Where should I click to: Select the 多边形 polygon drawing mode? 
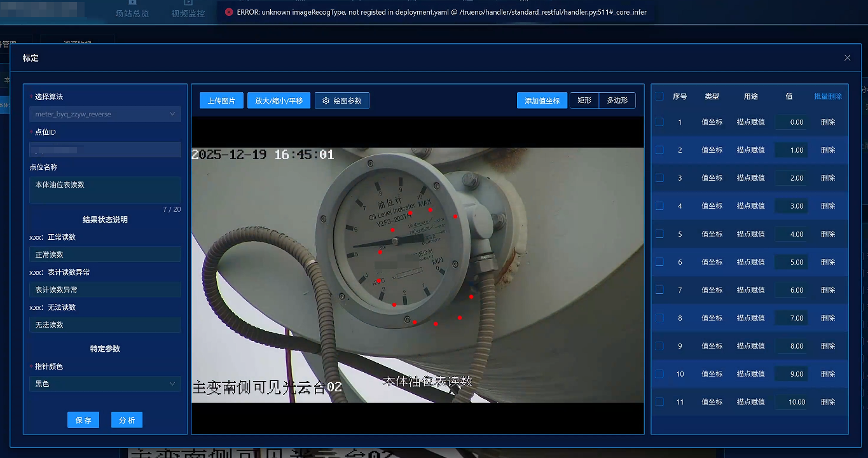(617, 101)
